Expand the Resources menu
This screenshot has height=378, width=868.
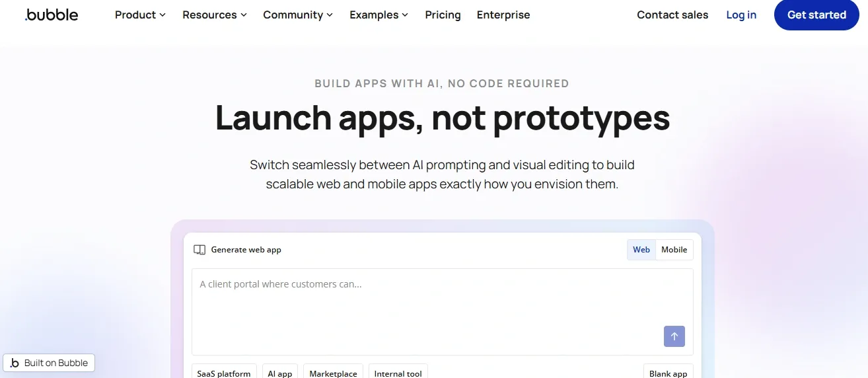pos(215,15)
